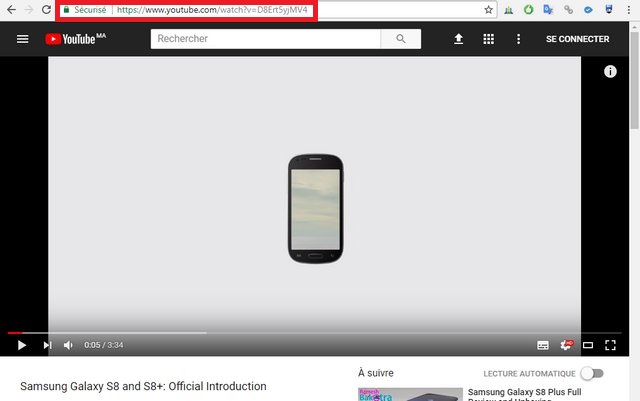
Task: Click the SE CONNECTER sign-in button
Action: point(577,39)
